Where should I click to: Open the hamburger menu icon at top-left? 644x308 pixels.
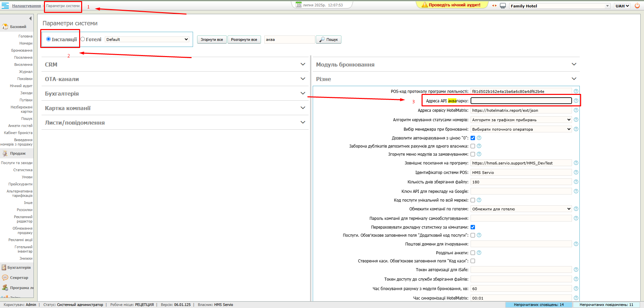(5, 6)
